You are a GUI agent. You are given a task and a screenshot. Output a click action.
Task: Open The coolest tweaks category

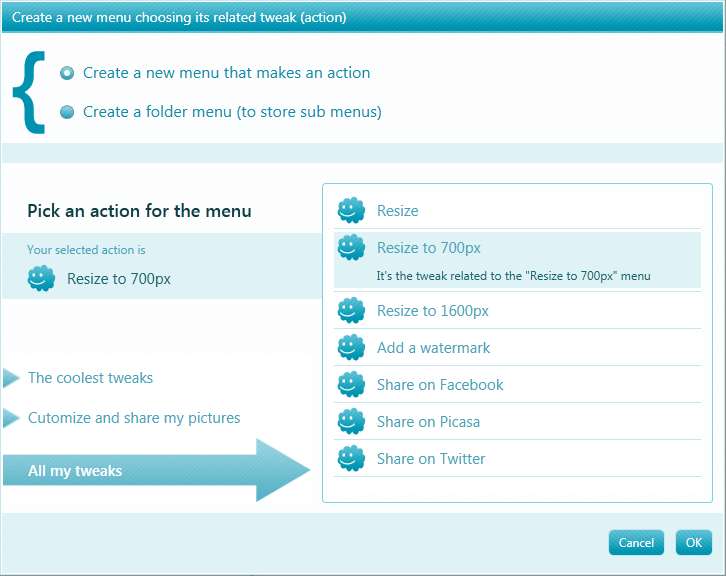90,378
